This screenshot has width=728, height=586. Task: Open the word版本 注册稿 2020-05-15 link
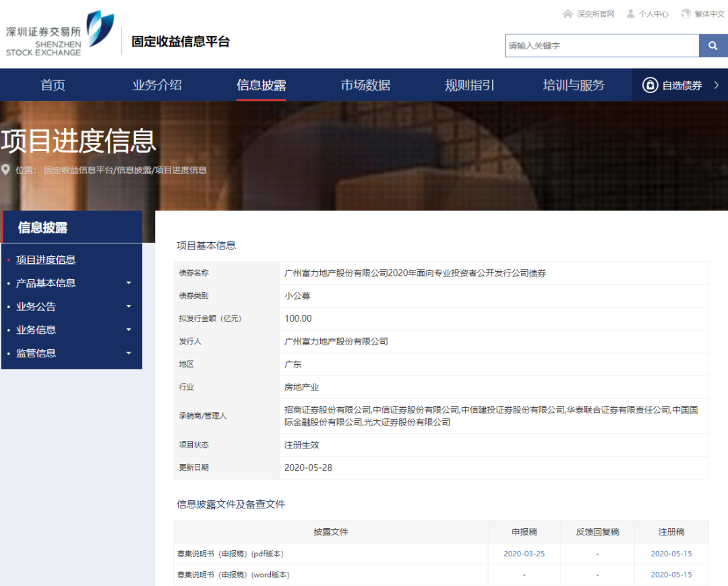[x=671, y=575]
